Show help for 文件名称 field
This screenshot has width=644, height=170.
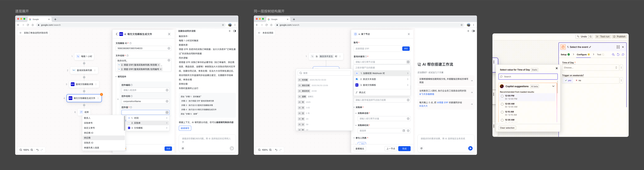coord(128,56)
